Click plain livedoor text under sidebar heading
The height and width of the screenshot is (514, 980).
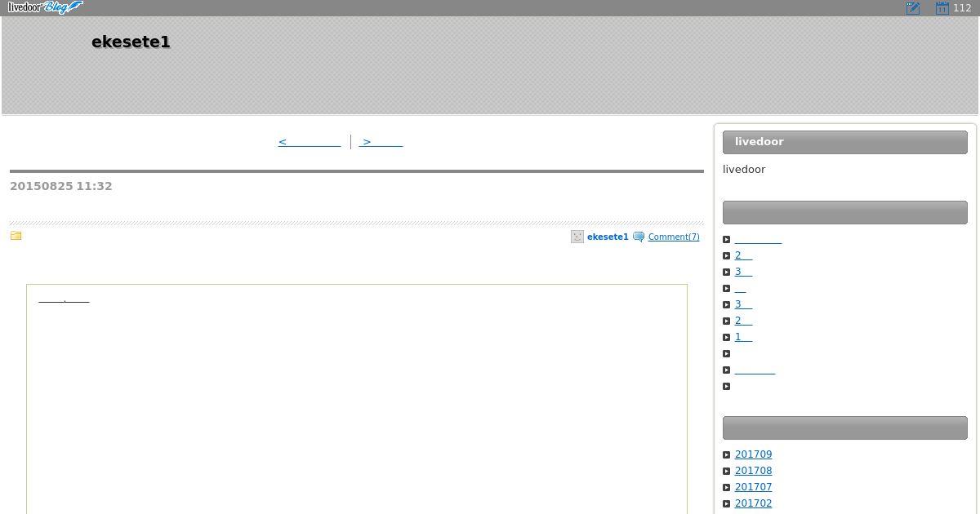[x=744, y=170]
